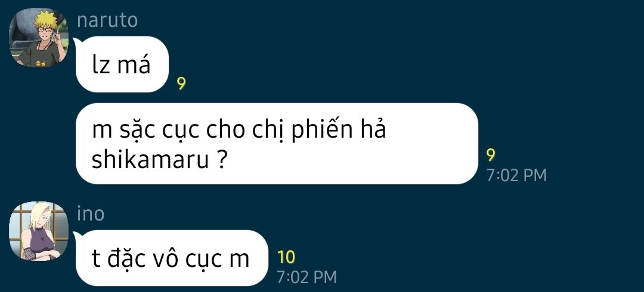Tap the sender name naruto

tap(107, 20)
